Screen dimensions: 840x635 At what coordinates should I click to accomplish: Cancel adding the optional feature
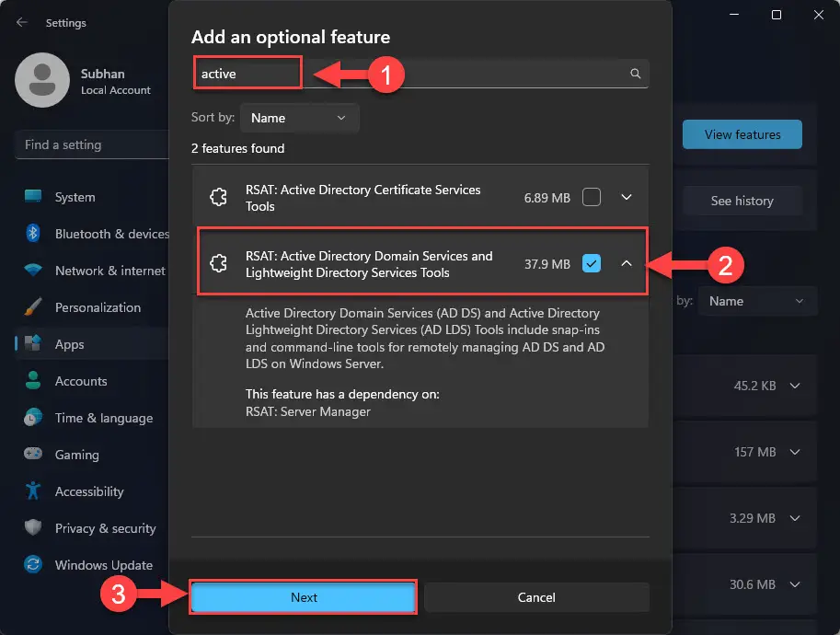click(x=536, y=597)
